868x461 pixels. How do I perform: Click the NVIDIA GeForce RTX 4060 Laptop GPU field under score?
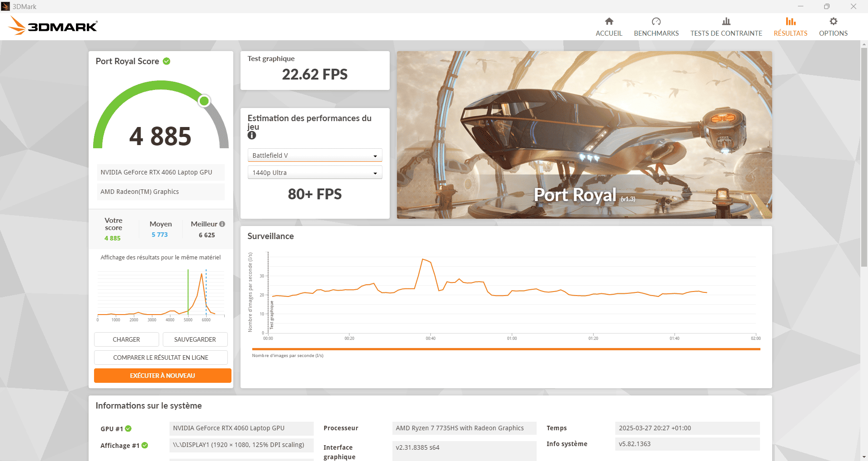pos(160,172)
